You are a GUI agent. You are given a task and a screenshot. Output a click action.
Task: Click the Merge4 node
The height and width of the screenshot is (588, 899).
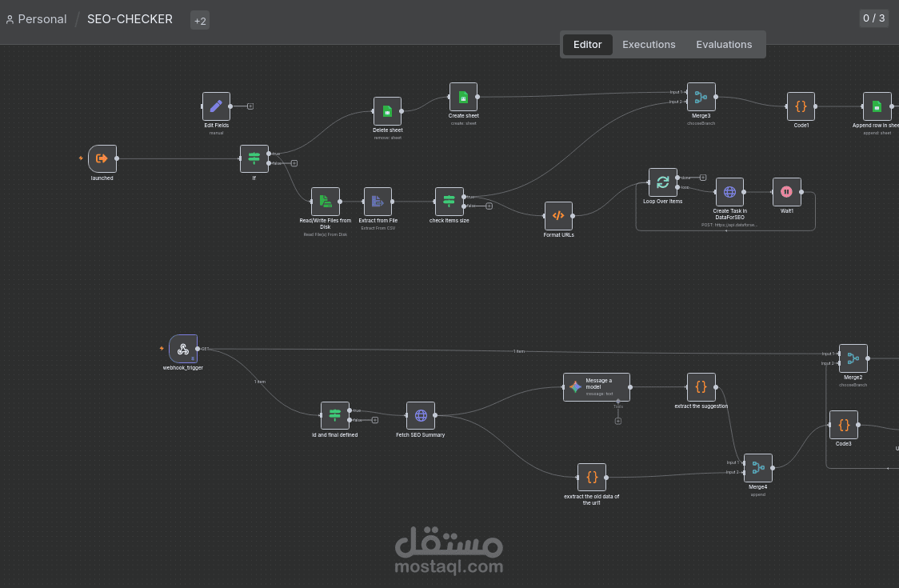(x=758, y=468)
